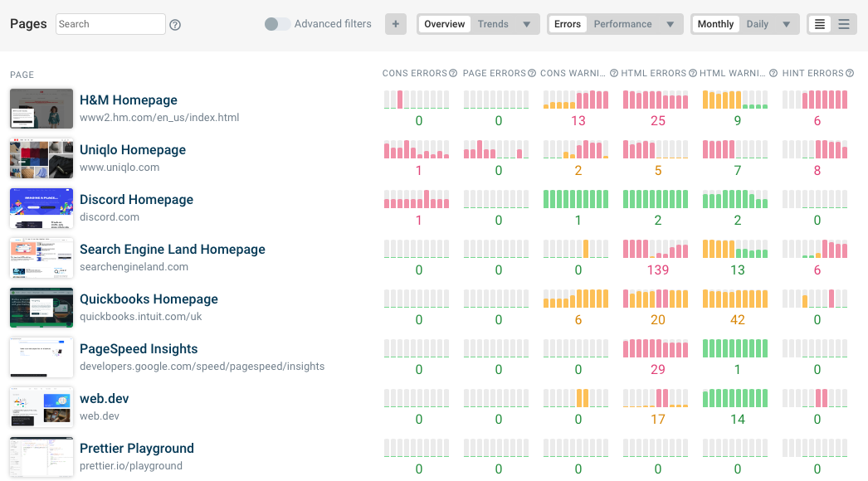Open the Prettier Playground link
Image resolution: width=868 pixels, height=481 pixels.
pos(137,449)
